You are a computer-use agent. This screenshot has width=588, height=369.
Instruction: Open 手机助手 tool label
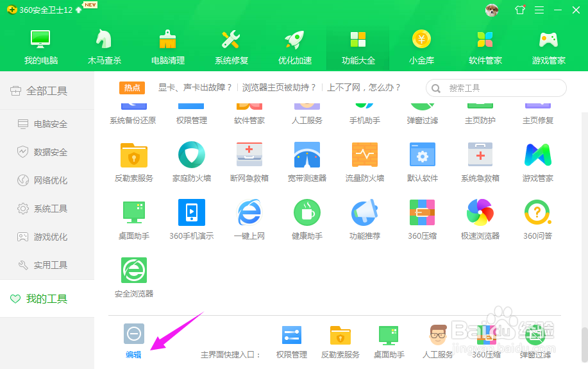[365, 121]
